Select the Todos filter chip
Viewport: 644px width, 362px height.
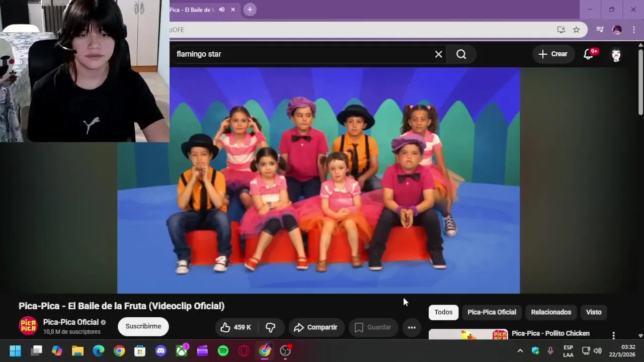point(443,312)
